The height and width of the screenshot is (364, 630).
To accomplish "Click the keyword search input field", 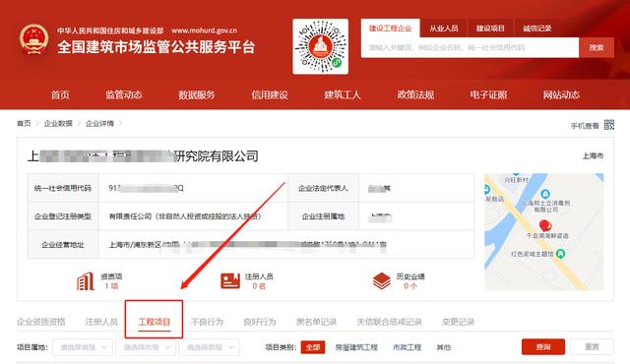I will (470, 48).
